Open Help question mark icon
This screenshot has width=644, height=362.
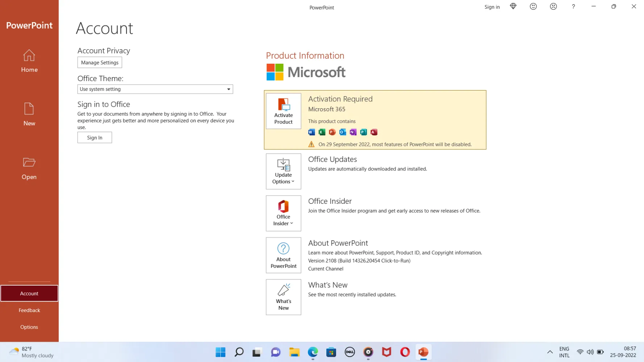pyautogui.click(x=573, y=7)
